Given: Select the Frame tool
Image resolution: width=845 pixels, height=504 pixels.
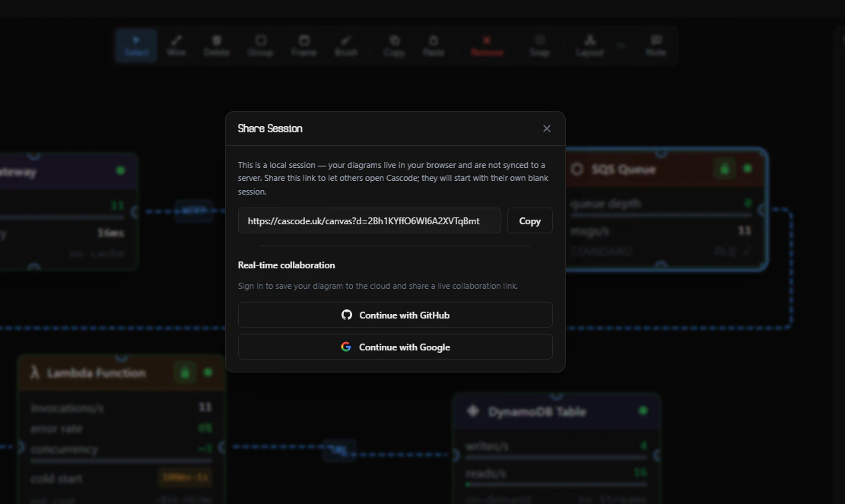Looking at the screenshot, I should 304,46.
